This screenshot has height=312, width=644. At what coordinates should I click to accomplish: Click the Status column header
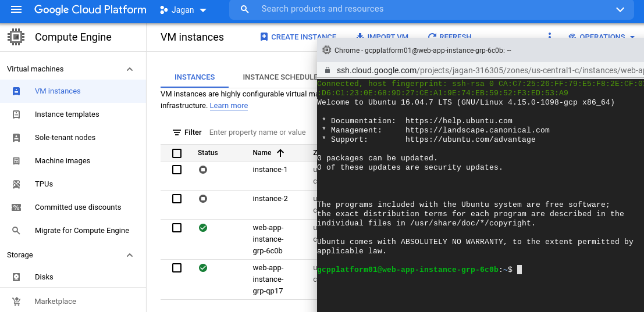(x=208, y=153)
